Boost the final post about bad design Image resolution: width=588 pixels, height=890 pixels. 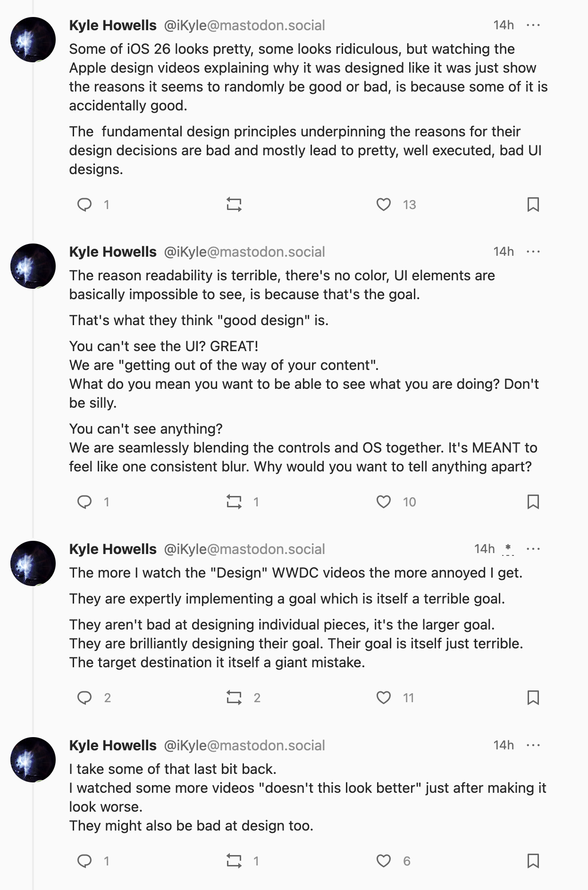click(x=235, y=861)
